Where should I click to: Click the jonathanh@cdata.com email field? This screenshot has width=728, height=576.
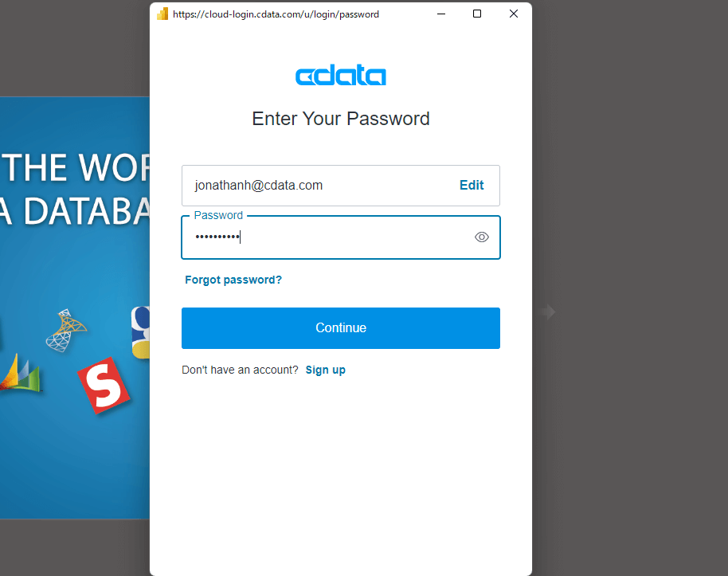[341, 186]
